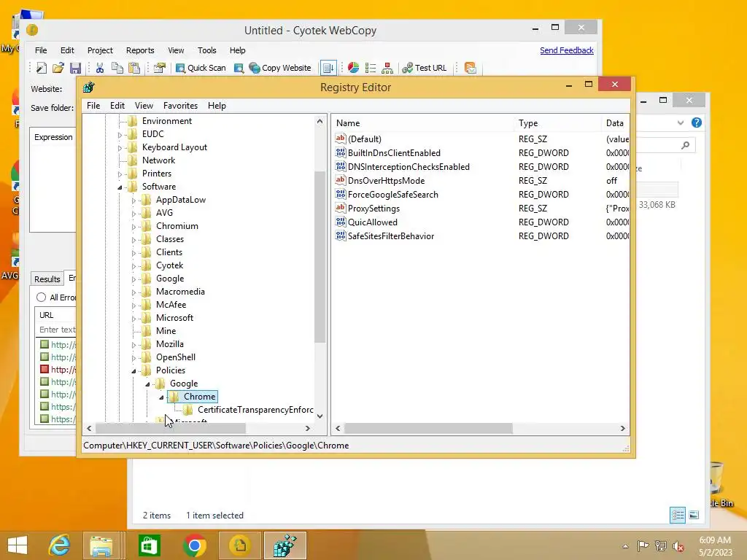Open WebCopy Tools menu
The image size is (747, 560).
coord(206,50)
